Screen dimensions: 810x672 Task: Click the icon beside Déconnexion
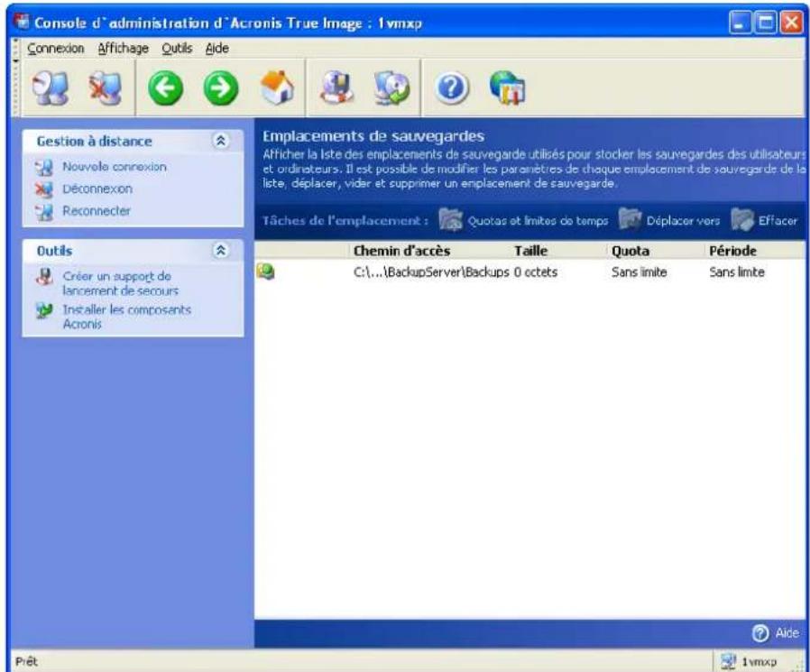[x=44, y=189]
